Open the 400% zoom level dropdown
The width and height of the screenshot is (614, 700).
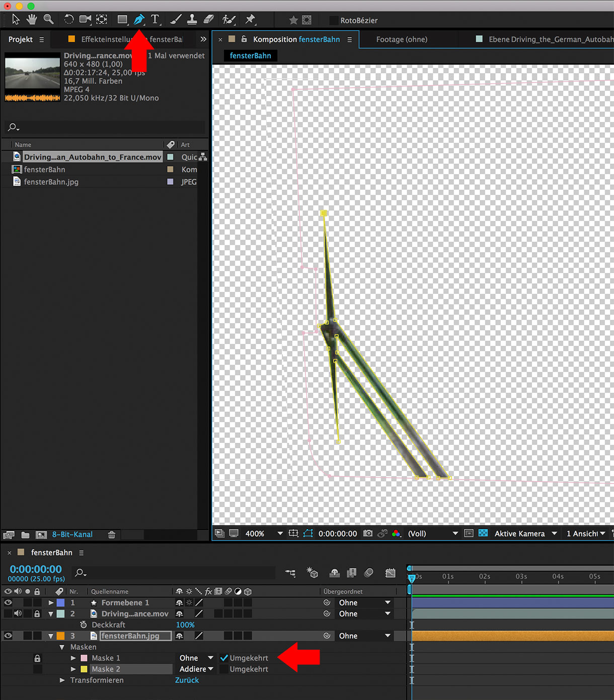[263, 533]
